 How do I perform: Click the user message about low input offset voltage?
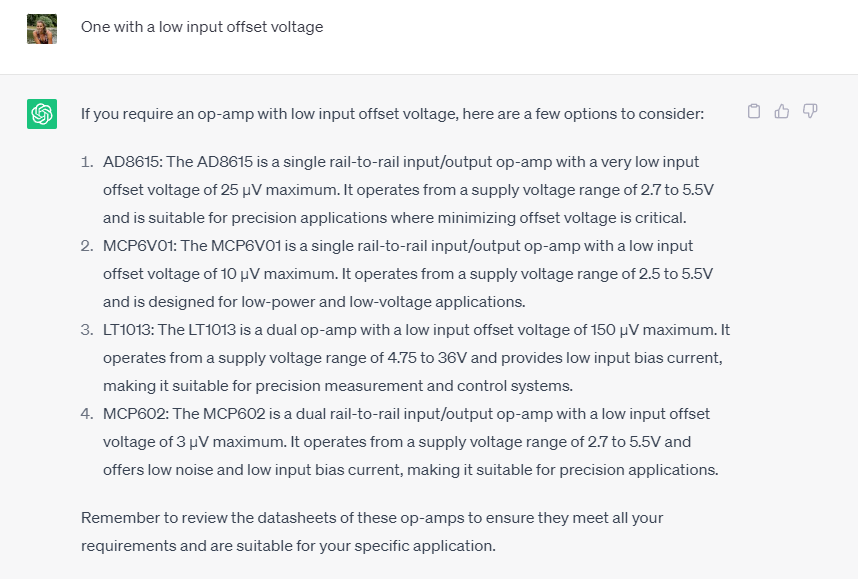(x=202, y=27)
